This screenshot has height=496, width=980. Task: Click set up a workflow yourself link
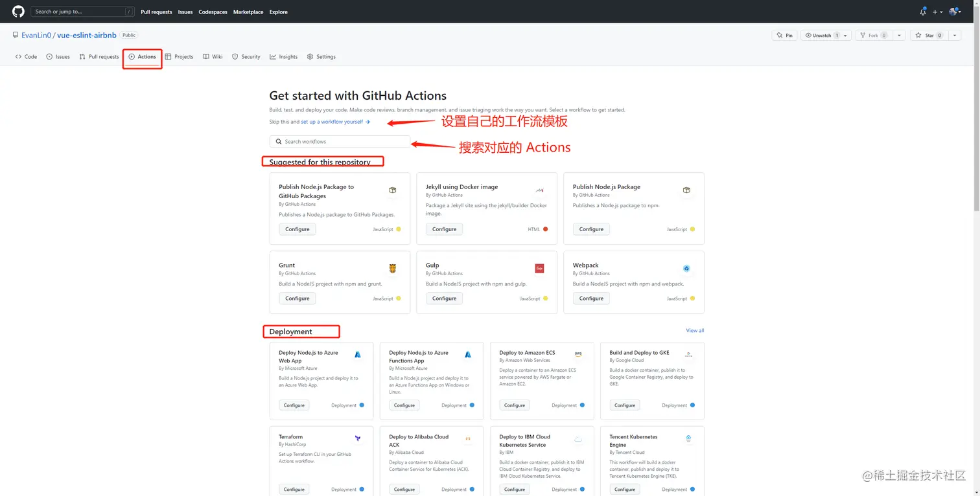[x=335, y=122]
